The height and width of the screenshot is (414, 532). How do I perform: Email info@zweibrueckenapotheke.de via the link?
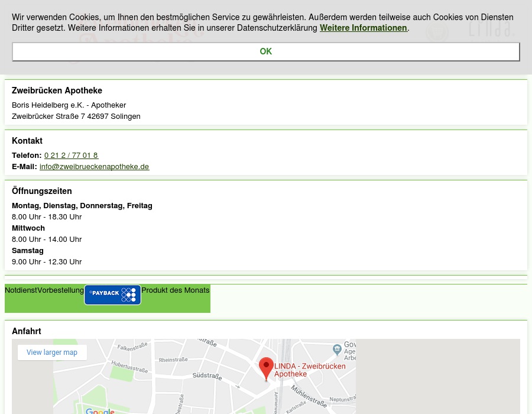pyautogui.click(x=94, y=166)
